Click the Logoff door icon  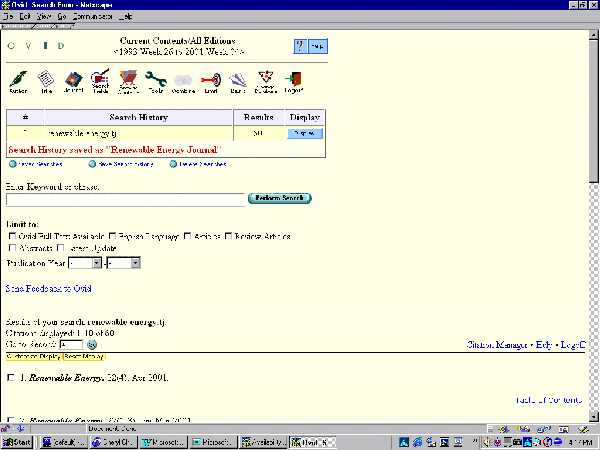(293, 82)
